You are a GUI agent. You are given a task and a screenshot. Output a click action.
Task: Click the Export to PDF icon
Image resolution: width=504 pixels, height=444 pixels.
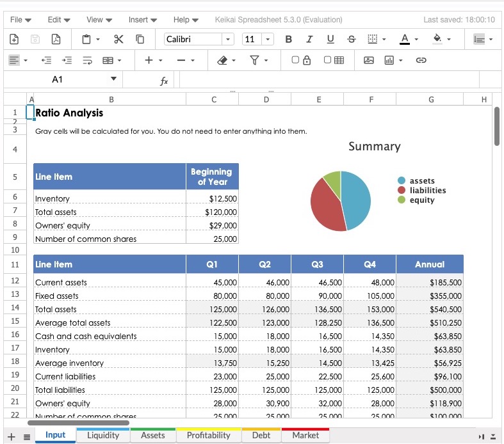(56, 39)
